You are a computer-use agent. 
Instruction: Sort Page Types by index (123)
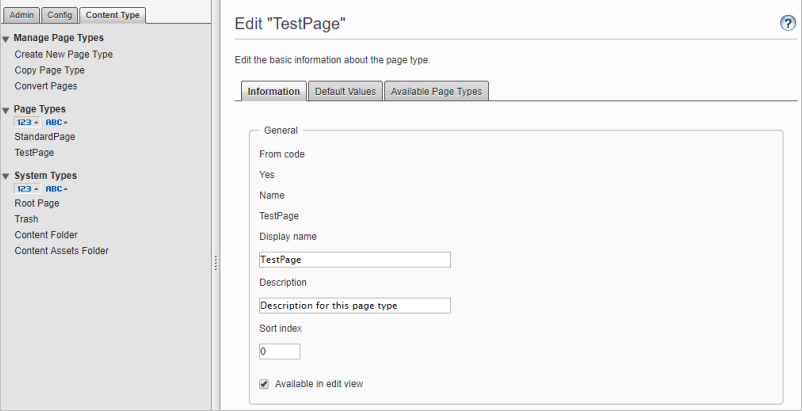click(x=27, y=122)
